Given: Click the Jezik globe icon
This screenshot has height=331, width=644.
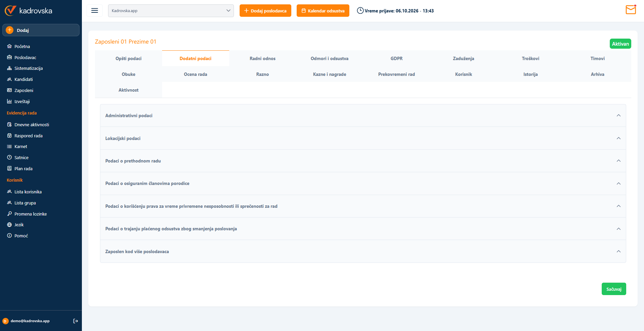Looking at the screenshot, I should (9, 225).
